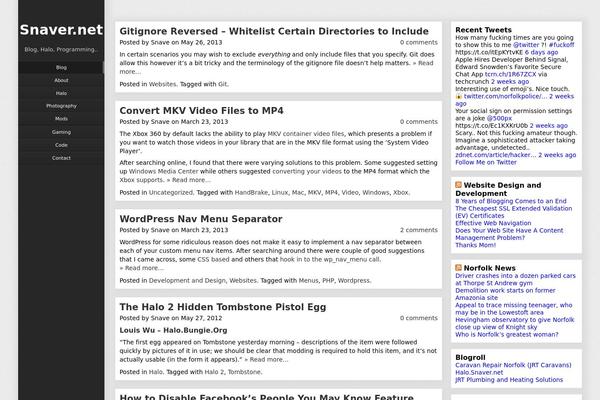Click the Halo 2 tag
Viewport: 600px width, 400px height.
pos(214,372)
